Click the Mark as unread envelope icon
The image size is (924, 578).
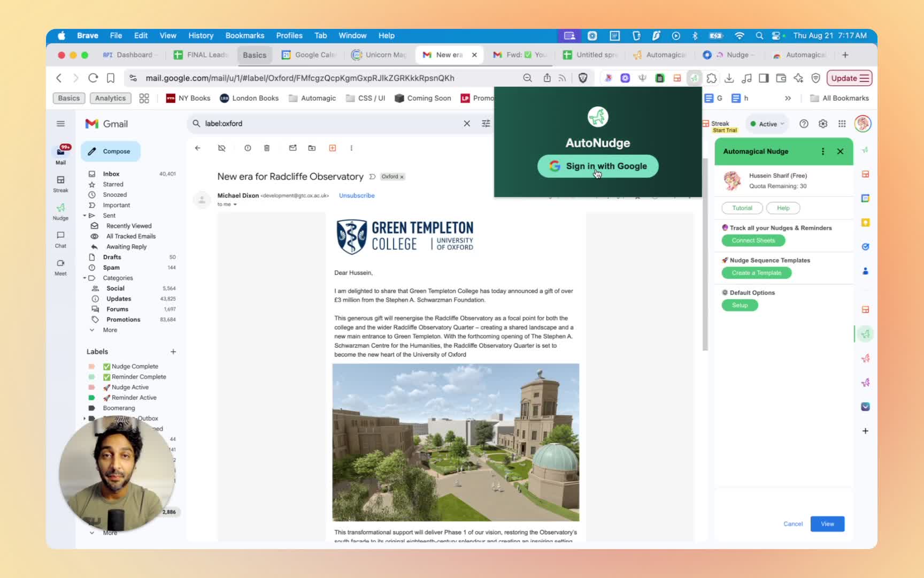tap(292, 148)
